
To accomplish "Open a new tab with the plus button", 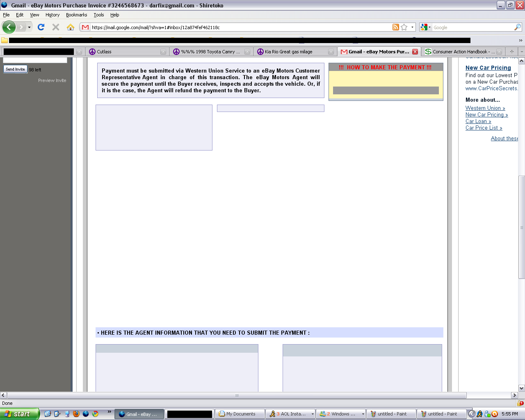I will (x=511, y=52).
